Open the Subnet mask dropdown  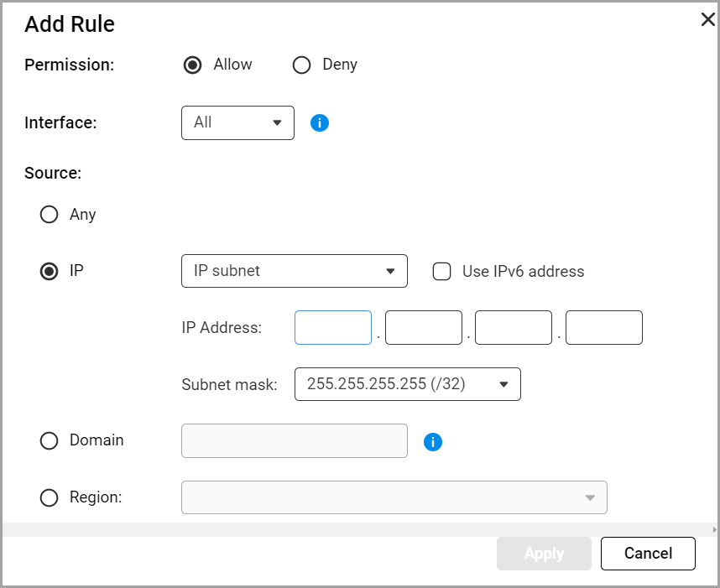[407, 384]
